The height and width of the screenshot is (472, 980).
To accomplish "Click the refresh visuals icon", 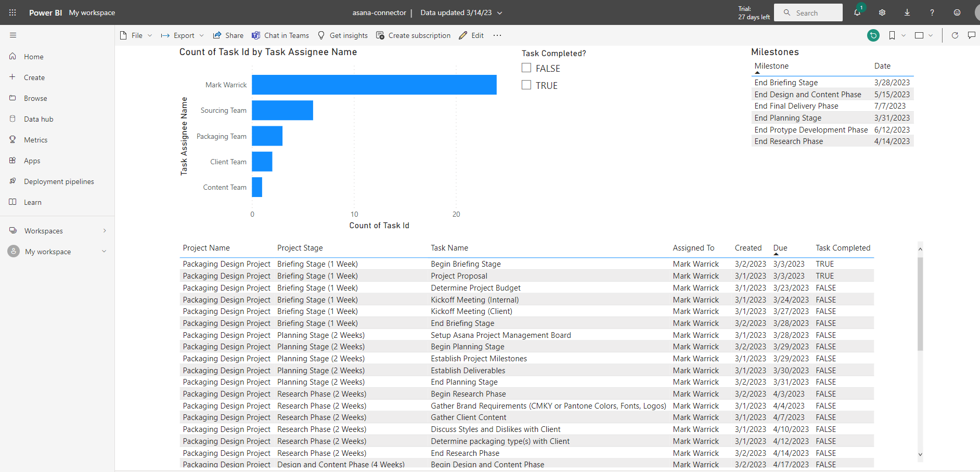I will click(955, 35).
